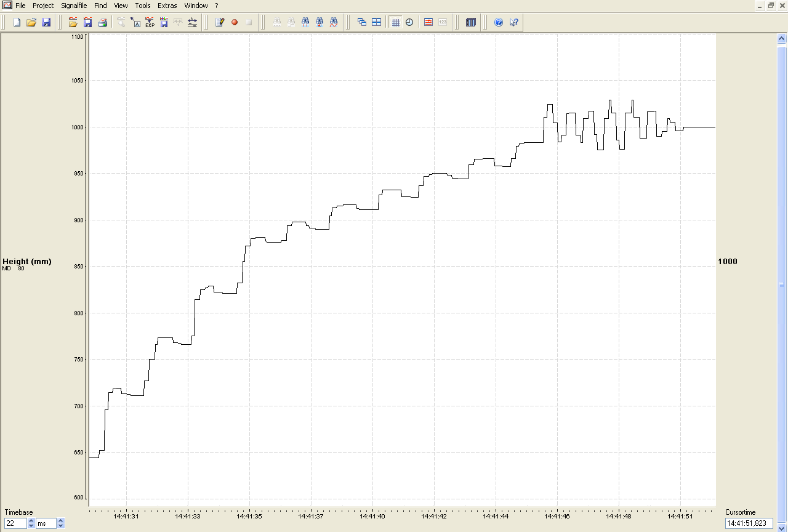The width and height of the screenshot is (788, 532).
Task: Click the signal legend list icon
Action: pos(428,22)
